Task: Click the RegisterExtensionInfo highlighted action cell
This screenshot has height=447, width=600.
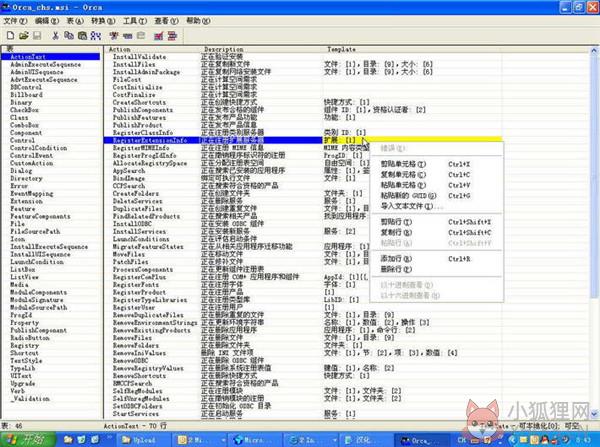Action: click(x=150, y=140)
